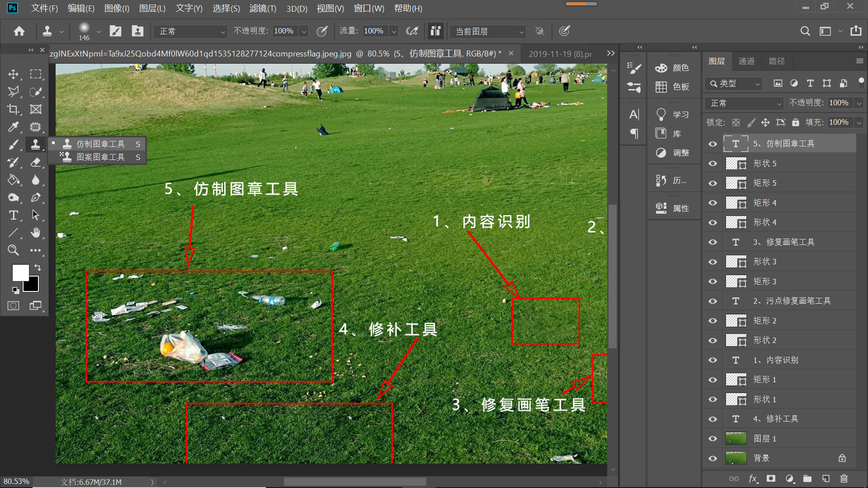Open the blend mode 正常 dropdown in options bar
The image size is (868, 488).
191,31
